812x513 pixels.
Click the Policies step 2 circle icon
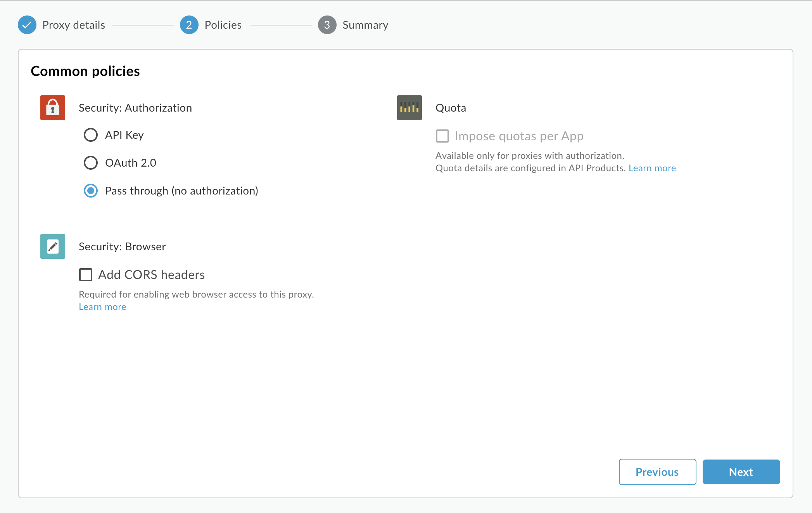[188, 24]
